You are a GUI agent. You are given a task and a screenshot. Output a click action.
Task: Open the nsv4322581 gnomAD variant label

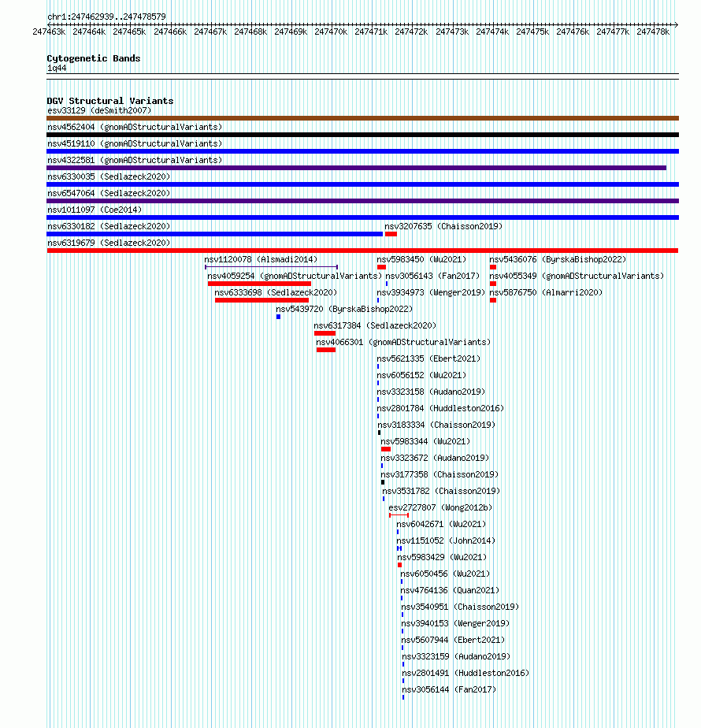pyautogui.click(x=135, y=160)
